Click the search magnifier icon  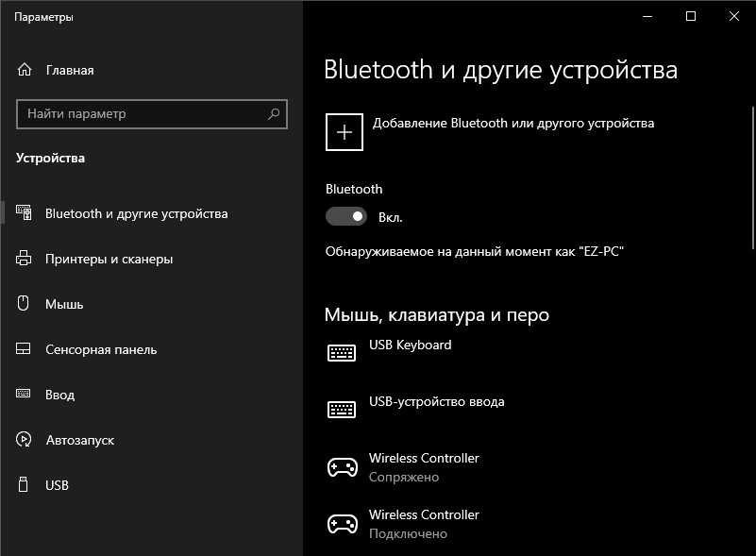click(274, 114)
